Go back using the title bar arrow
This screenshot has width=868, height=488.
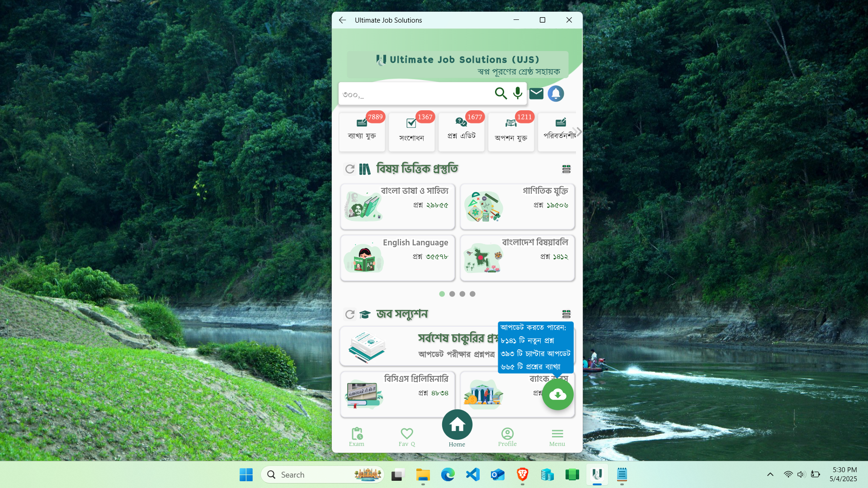click(x=342, y=20)
